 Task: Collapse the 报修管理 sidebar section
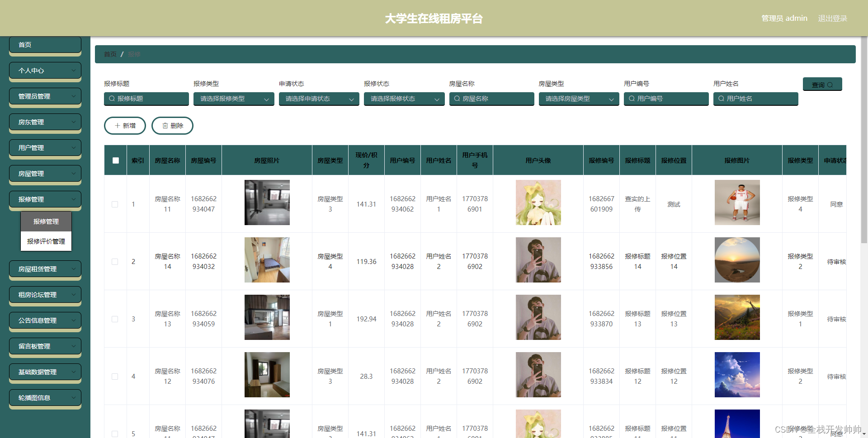click(x=45, y=199)
